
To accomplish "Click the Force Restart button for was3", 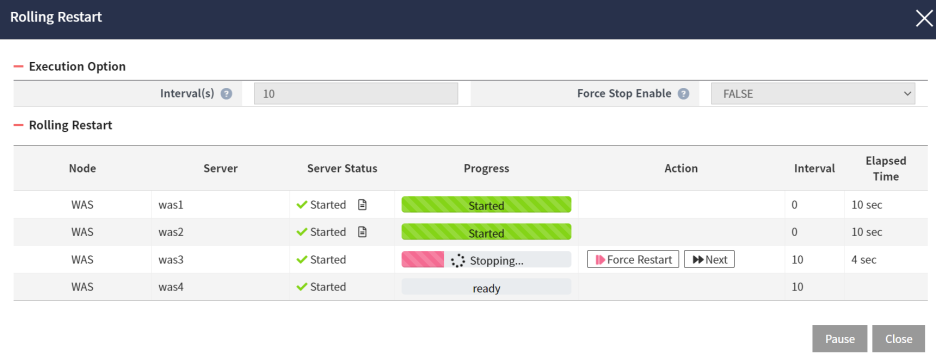I will point(633,259).
